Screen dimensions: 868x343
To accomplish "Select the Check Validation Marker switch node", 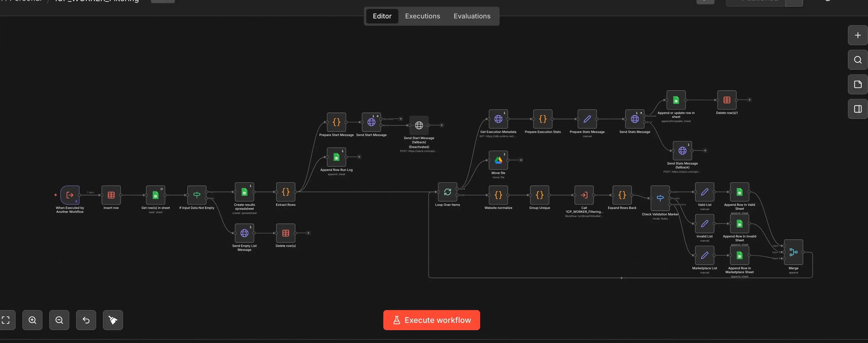I will pyautogui.click(x=660, y=198).
